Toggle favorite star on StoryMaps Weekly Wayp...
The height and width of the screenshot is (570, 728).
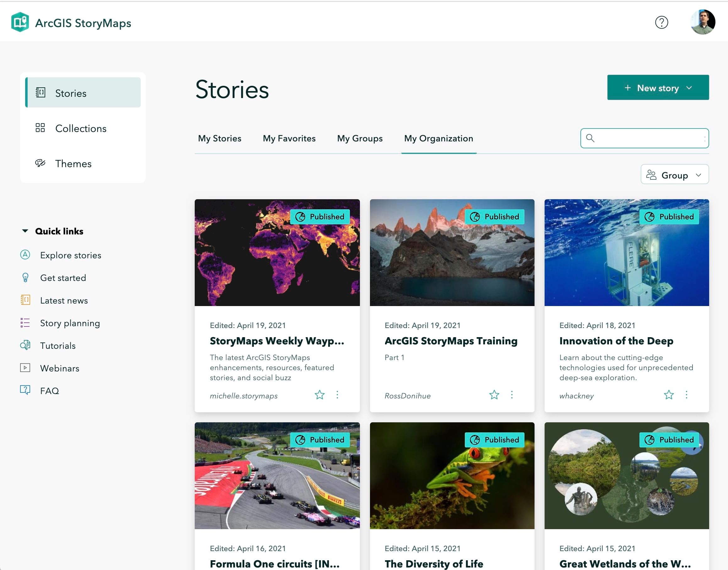[x=319, y=395]
